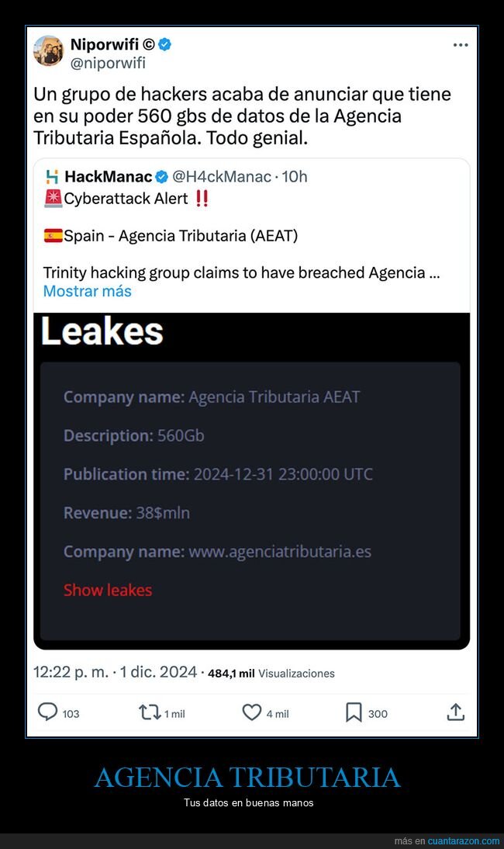Open the @niporwifi handle

point(108,64)
